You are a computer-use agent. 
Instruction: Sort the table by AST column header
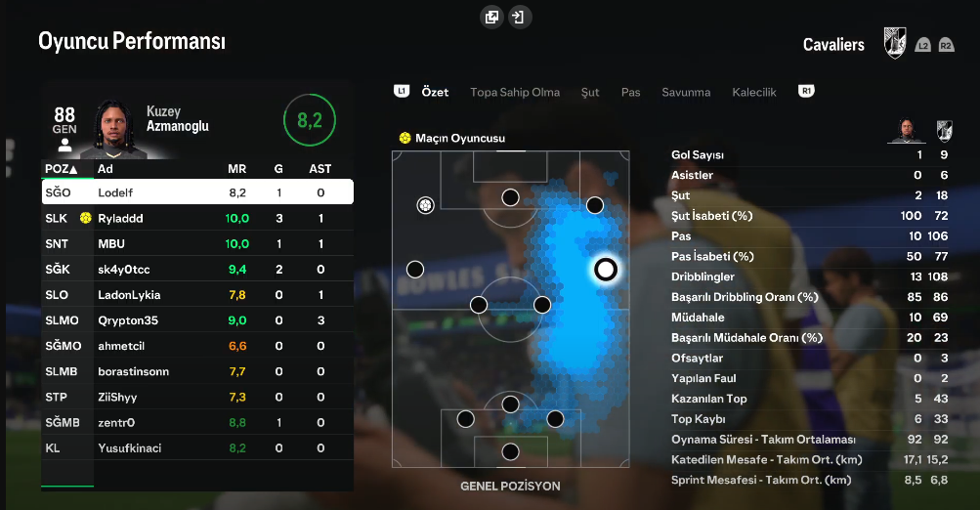320,169
